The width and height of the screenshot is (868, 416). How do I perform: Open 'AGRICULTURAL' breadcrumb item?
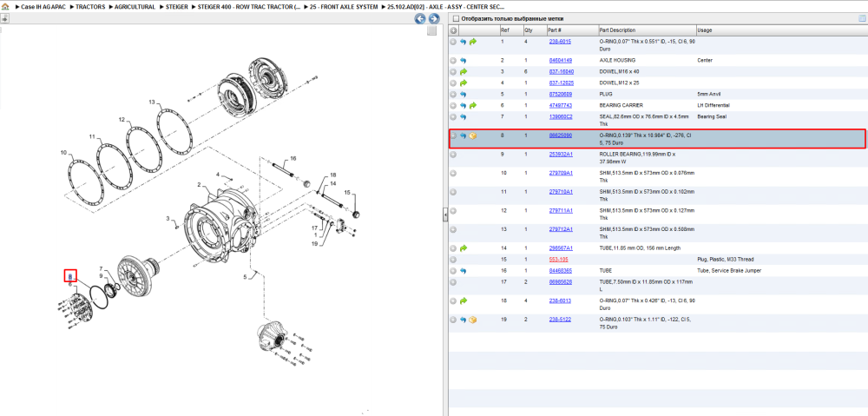pyautogui.click(x=135, y=7)
